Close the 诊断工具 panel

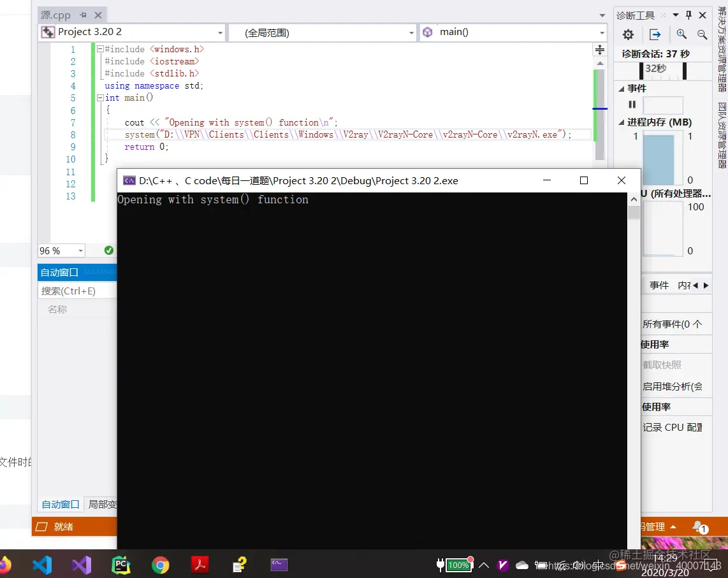coord(703,15)
